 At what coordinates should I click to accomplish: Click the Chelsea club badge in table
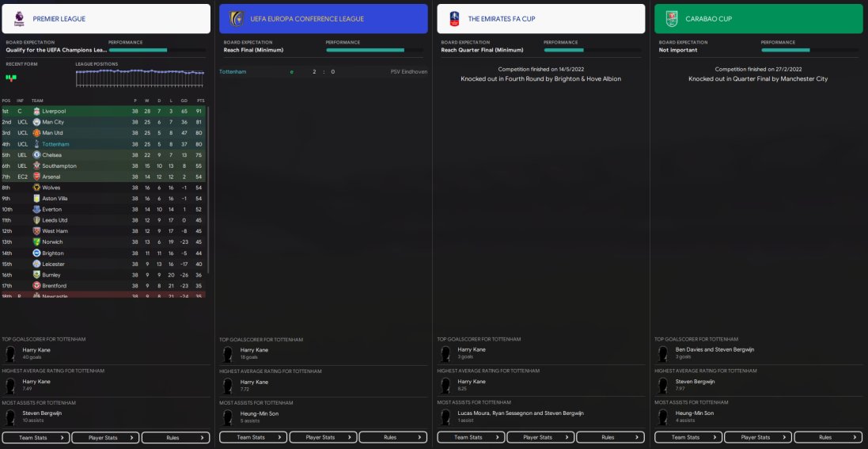pos(36,154)
